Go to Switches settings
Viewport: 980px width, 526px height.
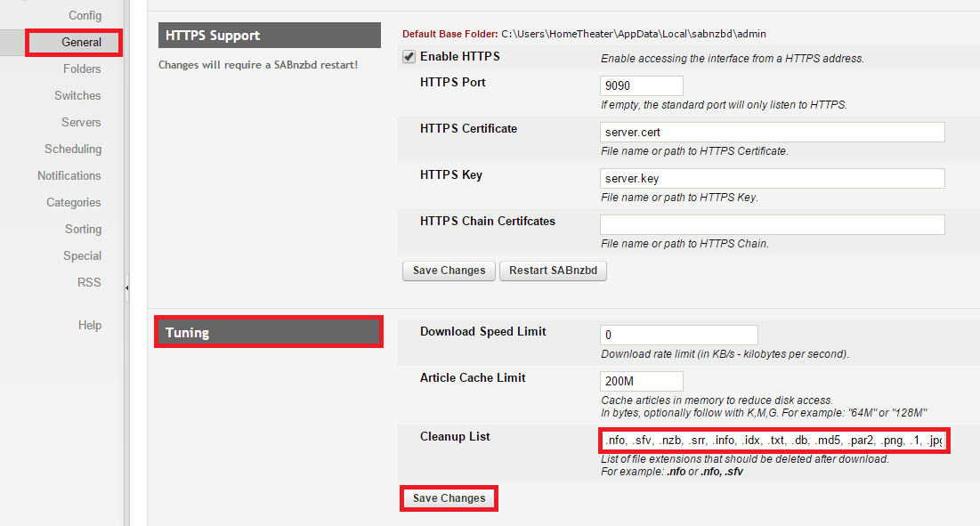77,95
